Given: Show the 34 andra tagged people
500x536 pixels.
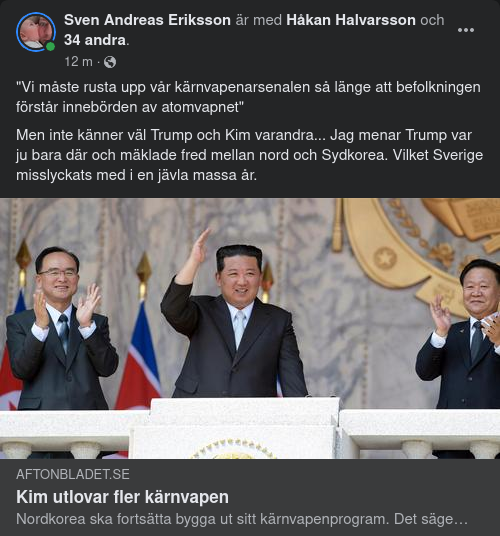Looking at the screenshot, I should click(95, 40).
